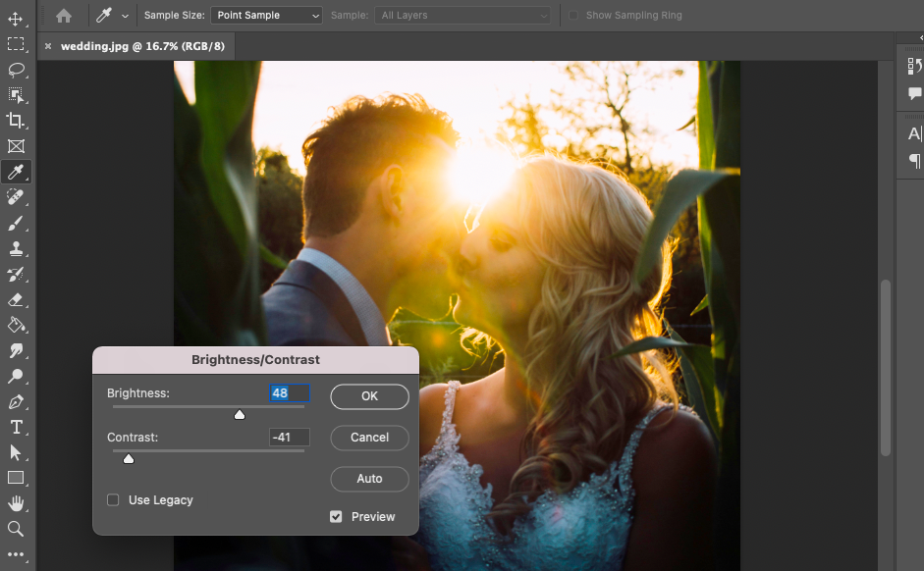
Task: Click OK in Brightness/Contrast dialog
Action: coord(369,396)
